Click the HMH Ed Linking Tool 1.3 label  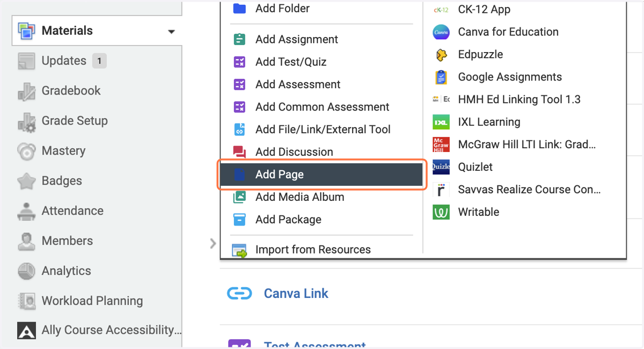point(519,99)
